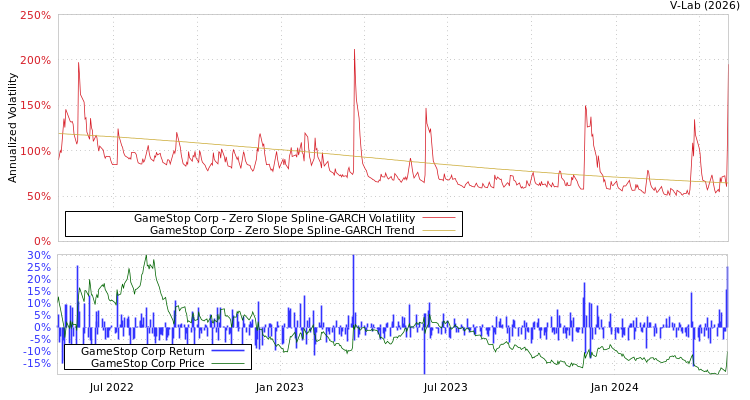The width and height of the screenshot is (750, 400).
Task: Click the deepest blue negative return bar
Action: (x=424, y=368)
